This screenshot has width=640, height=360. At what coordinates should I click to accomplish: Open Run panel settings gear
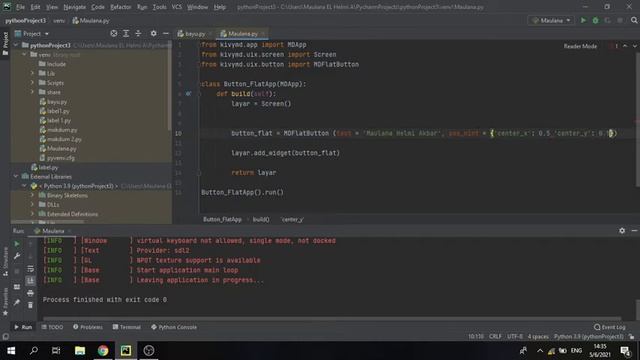[x=622, y=231]
